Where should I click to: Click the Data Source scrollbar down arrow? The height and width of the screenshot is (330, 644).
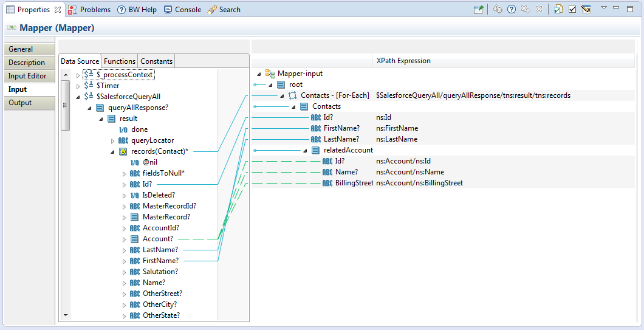[x=66, y=315]
